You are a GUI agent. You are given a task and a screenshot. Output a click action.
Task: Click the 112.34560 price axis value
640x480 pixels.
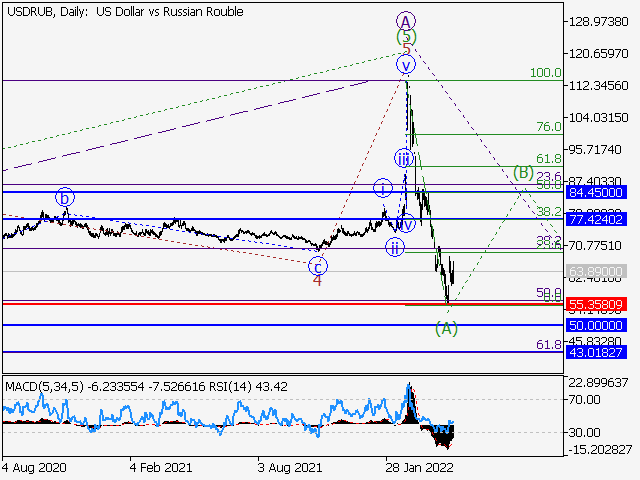coord(598,86)
